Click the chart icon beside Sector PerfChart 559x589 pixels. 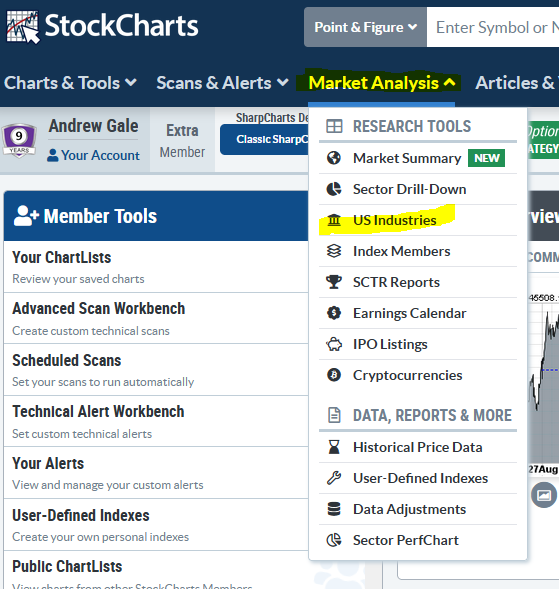334,540
